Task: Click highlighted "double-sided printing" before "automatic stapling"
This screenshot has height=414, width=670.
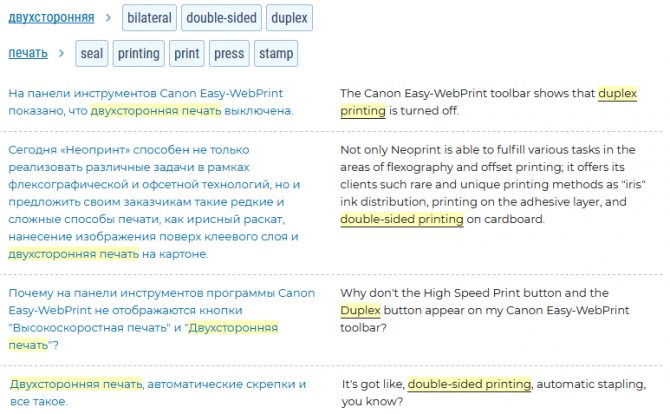Action: pyautogui.click(x=469, y=384)
